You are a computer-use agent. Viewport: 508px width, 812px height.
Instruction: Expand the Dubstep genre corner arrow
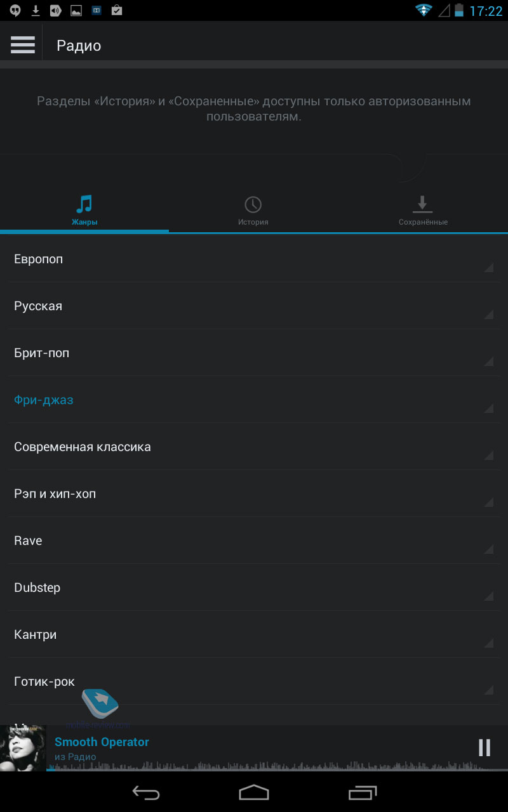point(489,596)
